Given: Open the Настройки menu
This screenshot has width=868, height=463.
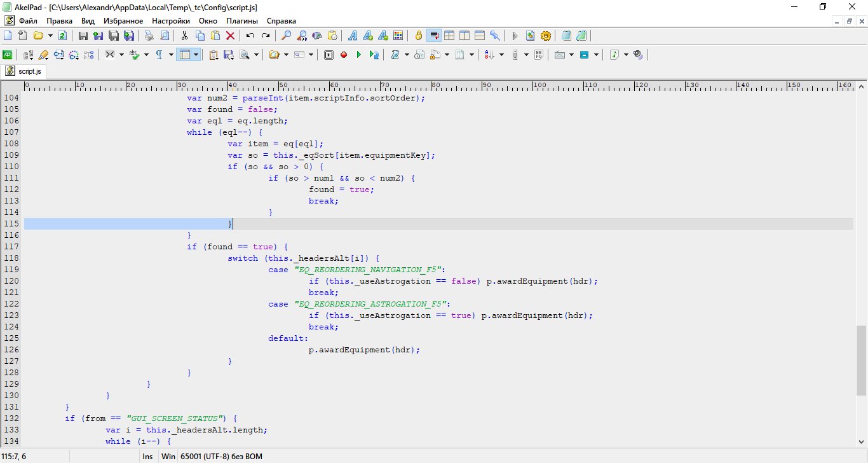Looking at the screenshot, I should 170,21.
